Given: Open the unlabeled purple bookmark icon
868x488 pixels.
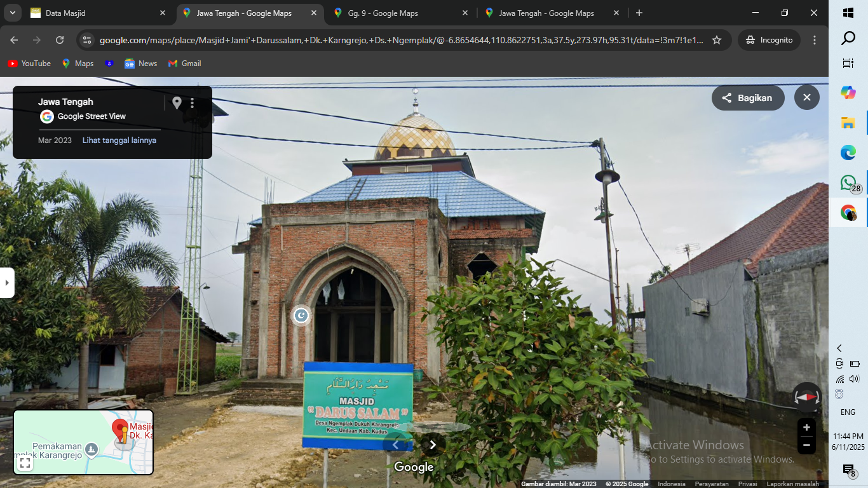Looking at the screenshot, I should pyautogui.click(x=109, y=64).
